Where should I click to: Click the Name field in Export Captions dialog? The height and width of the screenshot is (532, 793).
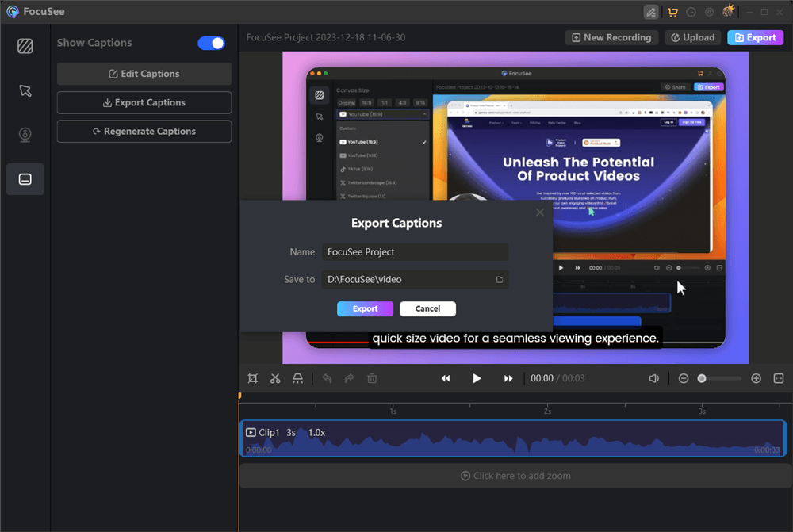point(416,252)
